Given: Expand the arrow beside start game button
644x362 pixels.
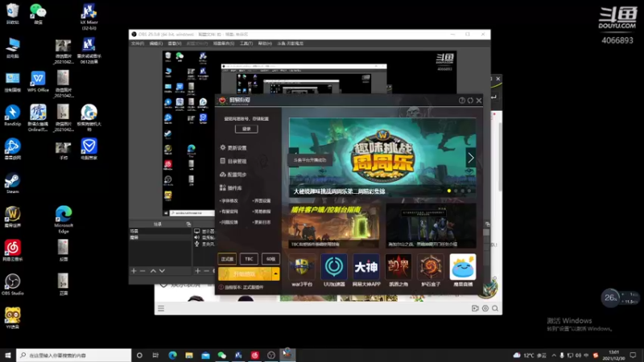Looking at the screenshot, I should click(275, 274).
